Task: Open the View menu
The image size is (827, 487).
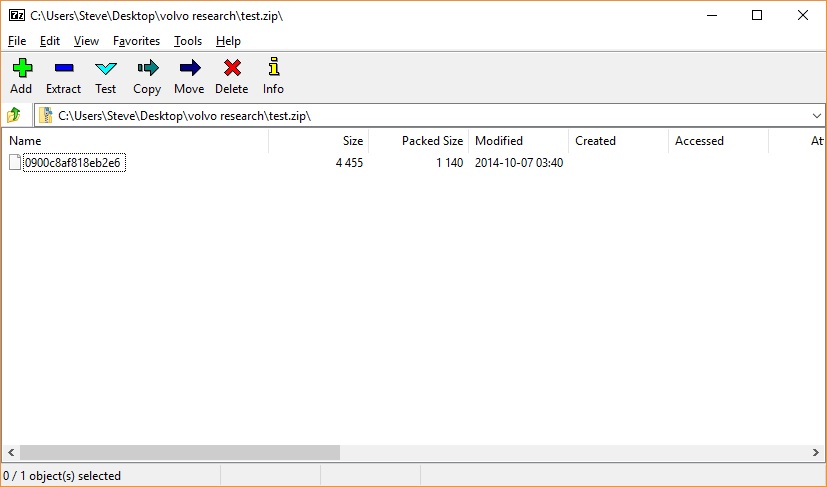Action: (x=86, y=41)
